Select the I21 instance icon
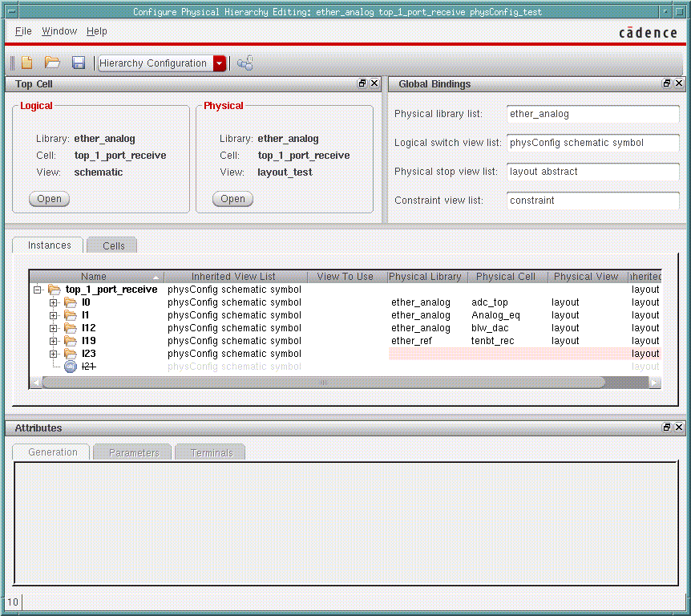691x616 pixels. click(x=70, y=367)
